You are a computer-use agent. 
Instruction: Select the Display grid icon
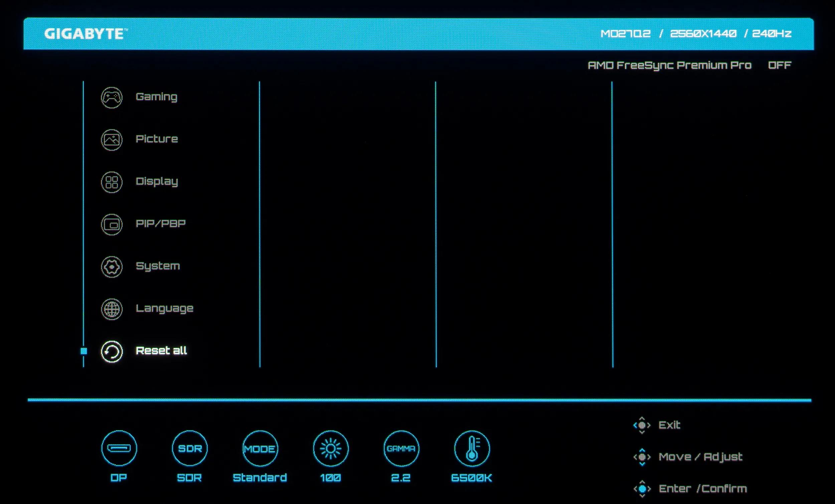[112, 182]
